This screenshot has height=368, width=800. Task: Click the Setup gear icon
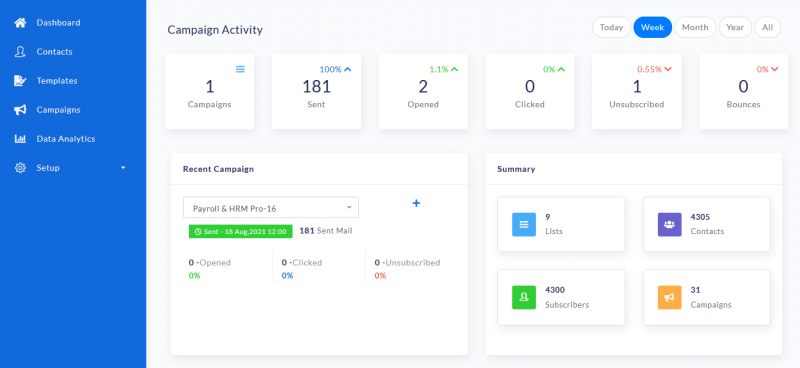(x=20, y=168)
